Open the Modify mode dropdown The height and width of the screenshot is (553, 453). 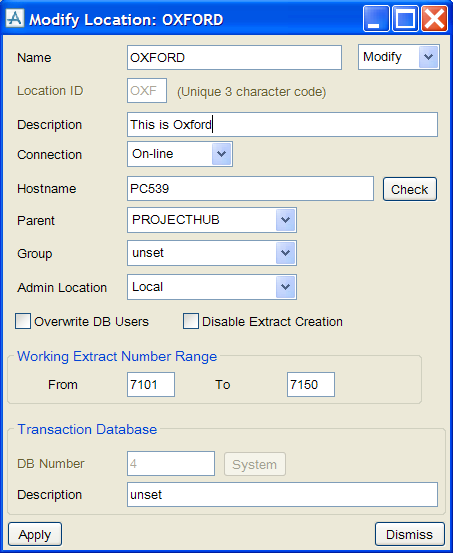(x=399, y=57)
